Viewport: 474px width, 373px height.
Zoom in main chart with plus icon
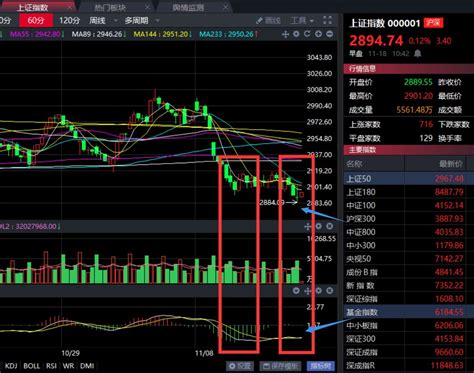point(318,34)
